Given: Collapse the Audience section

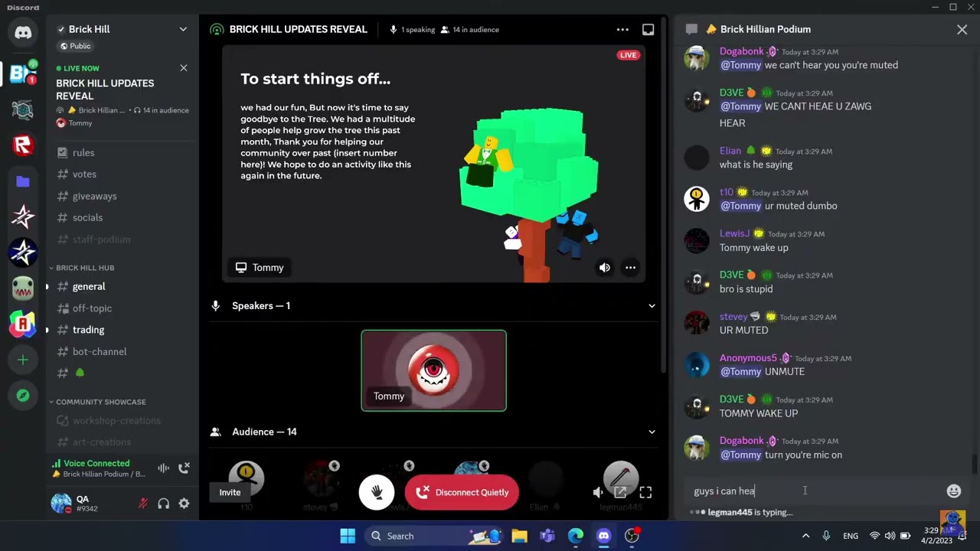Looking at the screenshot, I should tap(652, 432).
